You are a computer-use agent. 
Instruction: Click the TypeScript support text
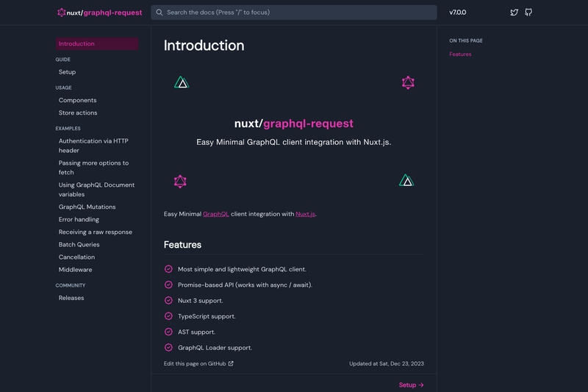(207, 316)
